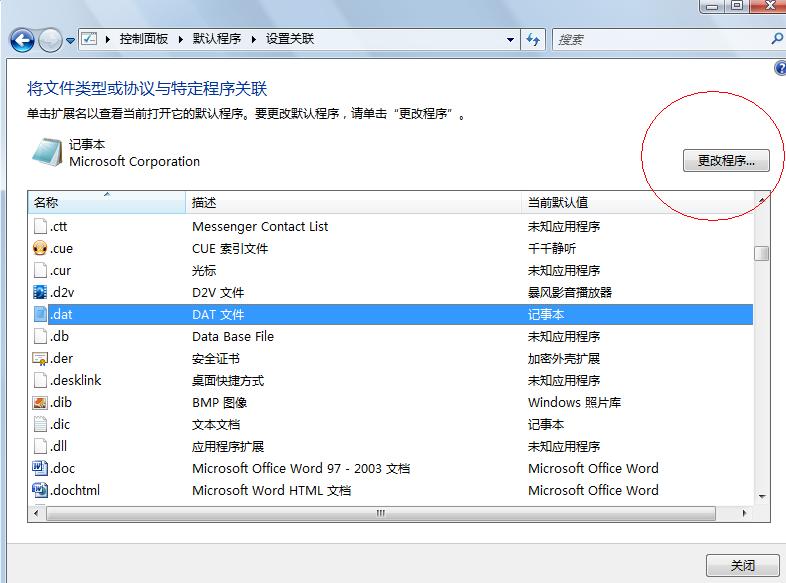
Task: Select the .cur file icon
Action: [40, 270]
